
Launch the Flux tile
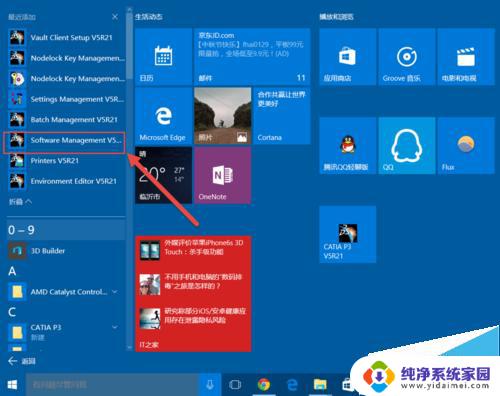click(x=466, y=145)
